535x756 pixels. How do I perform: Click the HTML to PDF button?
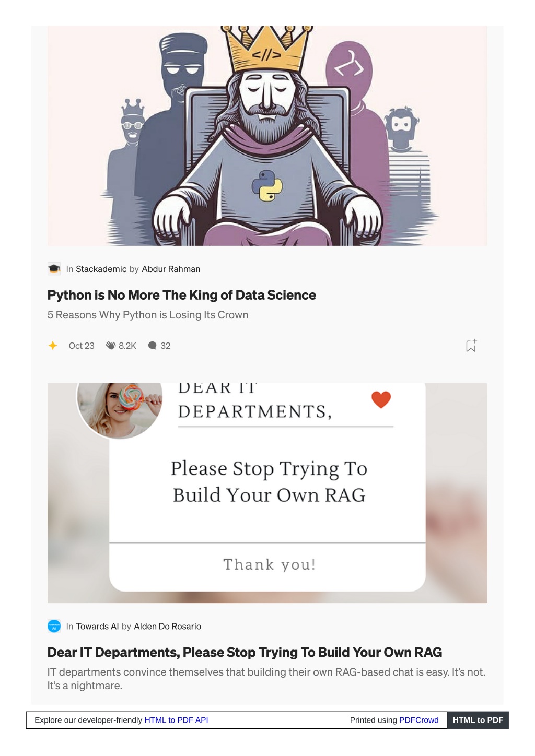[478, 720]
